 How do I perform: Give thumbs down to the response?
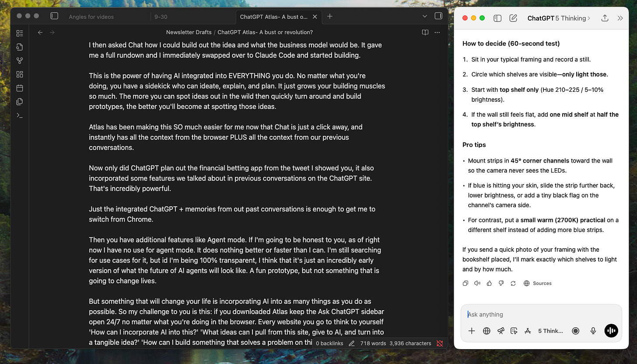point(501,283)
